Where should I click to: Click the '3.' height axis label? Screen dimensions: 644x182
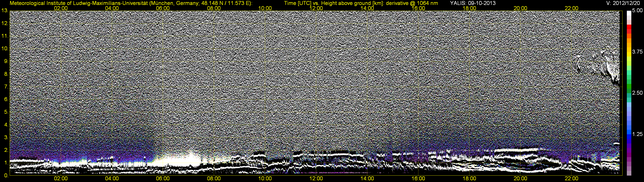pos(6,137)
